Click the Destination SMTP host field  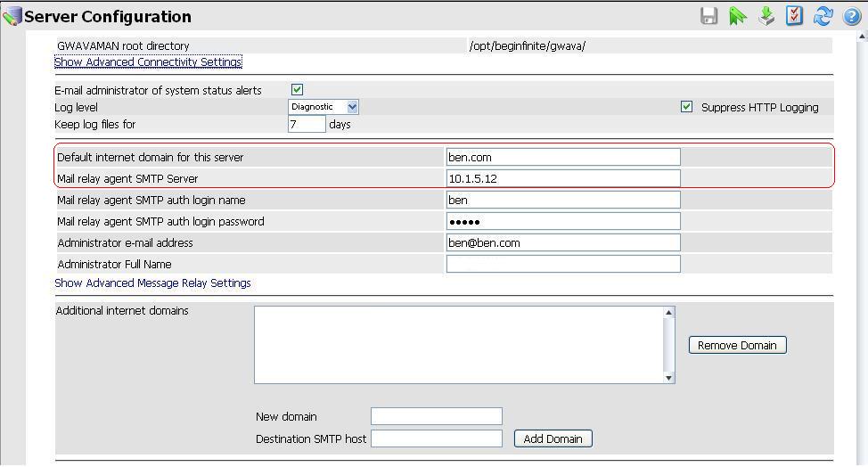click(x=437, y=438)
